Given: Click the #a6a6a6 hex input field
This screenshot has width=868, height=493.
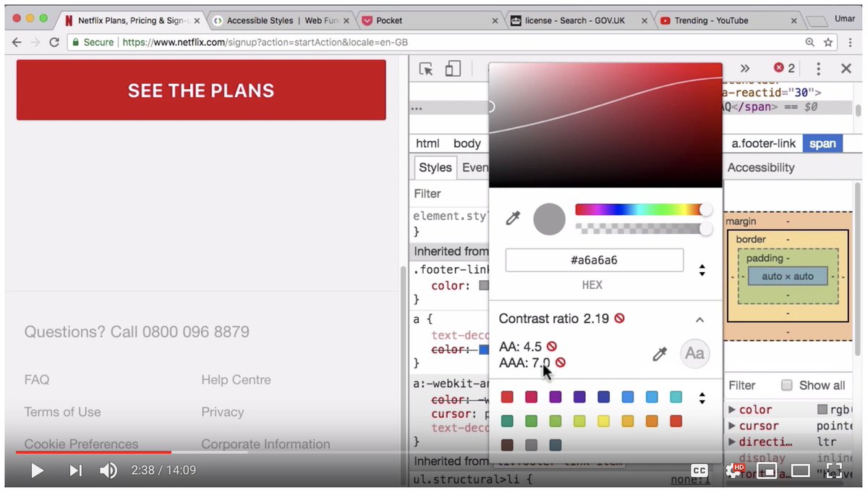Looking at the screenshot, I should click(x=594, y=260).
